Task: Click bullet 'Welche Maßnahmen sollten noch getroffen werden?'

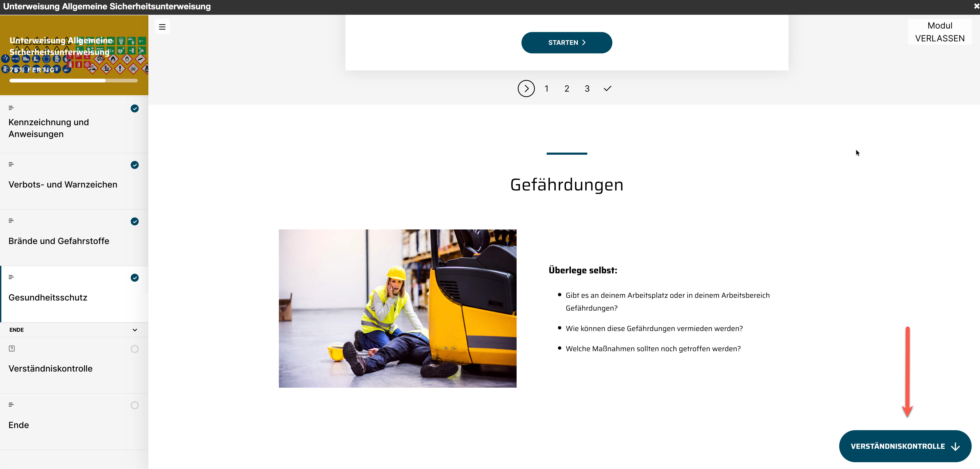Action: pyautogui.click(x=653, y=349)
